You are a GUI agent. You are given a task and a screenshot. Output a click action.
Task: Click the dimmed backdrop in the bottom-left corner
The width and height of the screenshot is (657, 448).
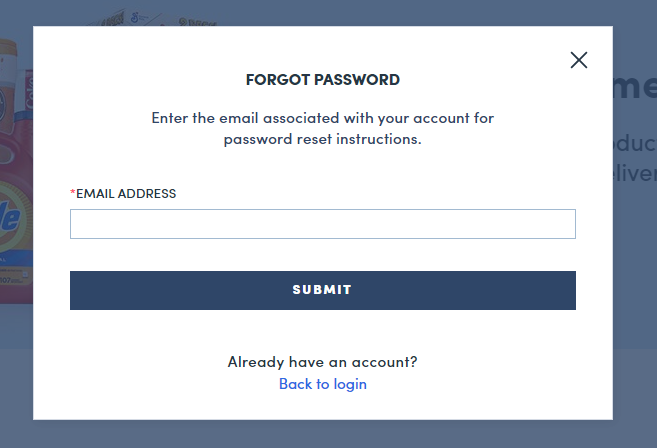[x=15, y=420]
